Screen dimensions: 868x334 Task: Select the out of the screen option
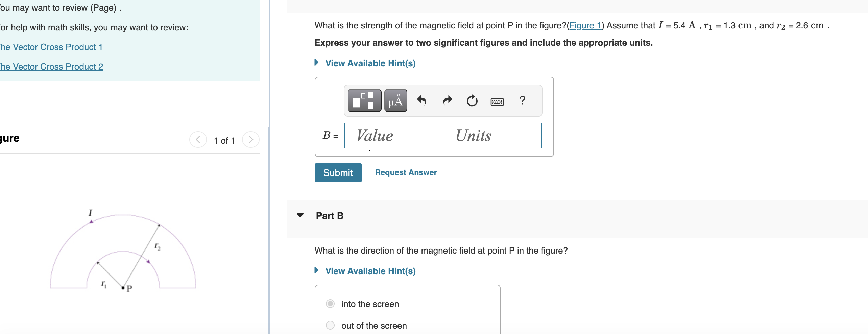pyautogui.click(x=330, y=325)
